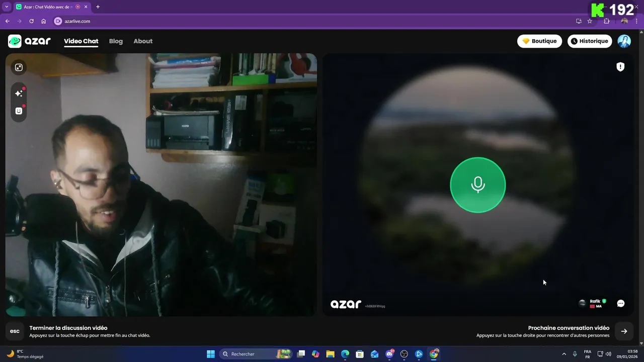644x362 pixels.
Task: Open the face sticker filters
Action: [19, 111]
